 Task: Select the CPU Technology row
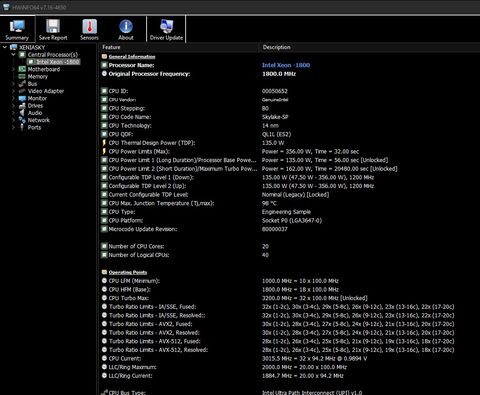[289, 126]
